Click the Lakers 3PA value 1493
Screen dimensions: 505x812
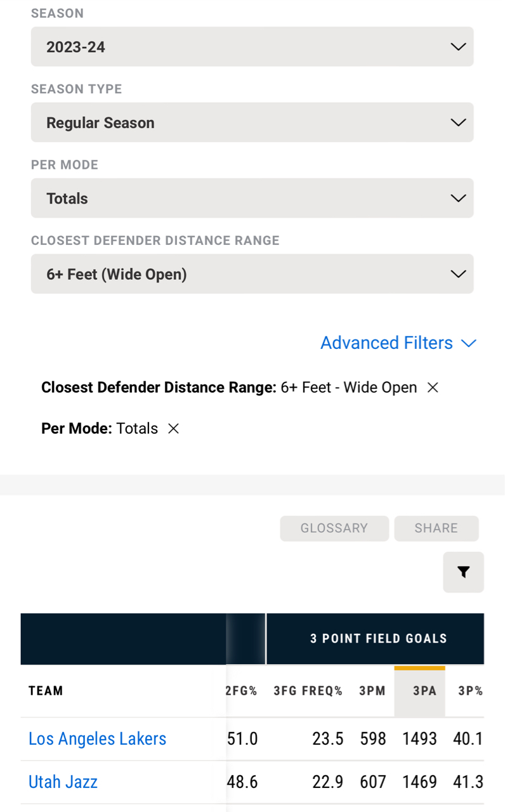tap(419, 739)
